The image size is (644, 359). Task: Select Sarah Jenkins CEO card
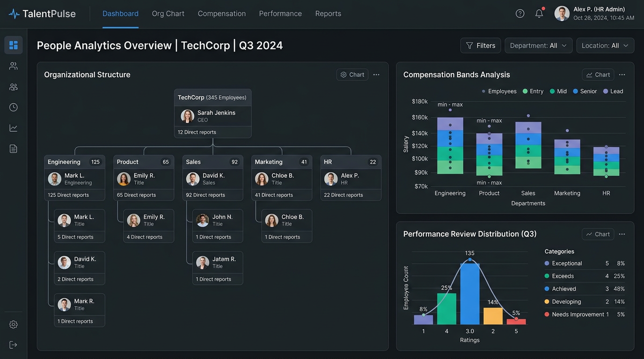coord(213,116)
